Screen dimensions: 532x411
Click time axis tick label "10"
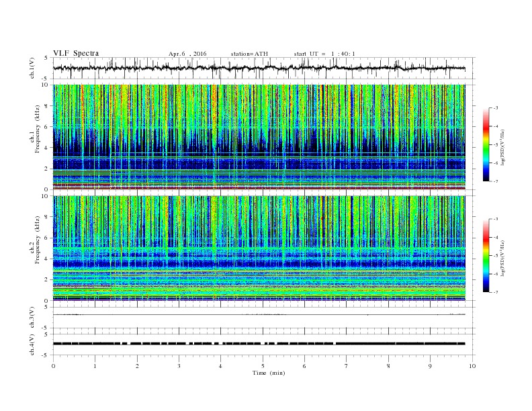click(472, 366)
